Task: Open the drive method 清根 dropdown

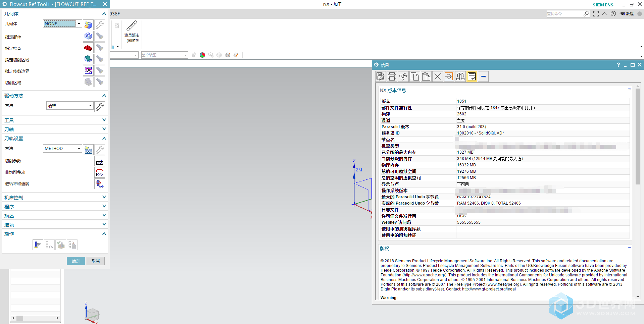Action: [90, 106]
